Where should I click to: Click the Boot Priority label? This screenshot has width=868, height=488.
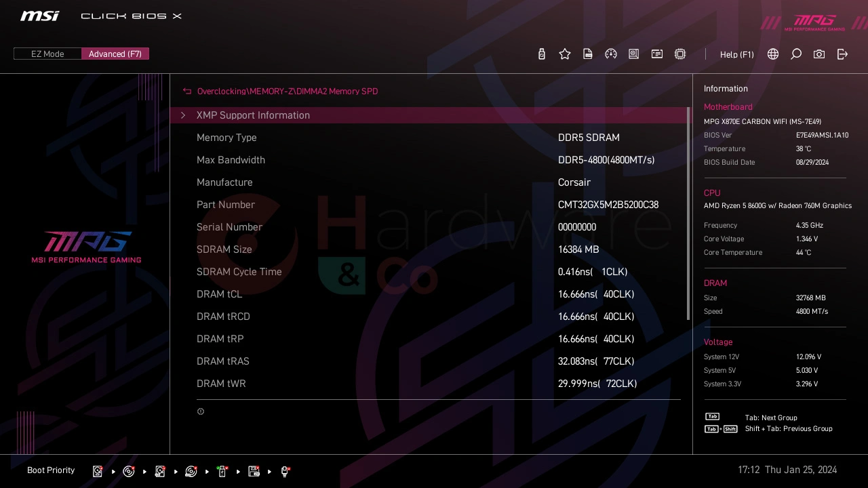click(51, 470)
